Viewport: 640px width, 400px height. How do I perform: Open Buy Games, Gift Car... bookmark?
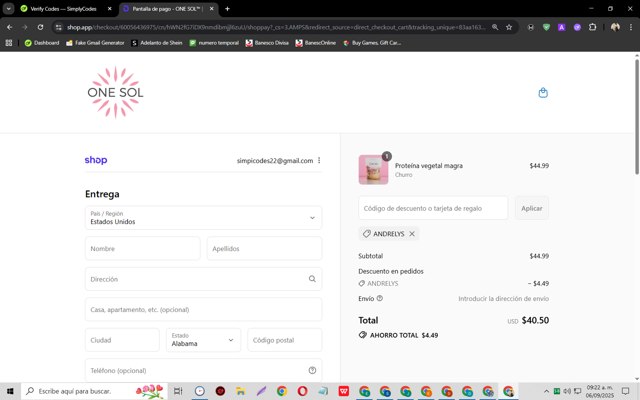point(372,43)
